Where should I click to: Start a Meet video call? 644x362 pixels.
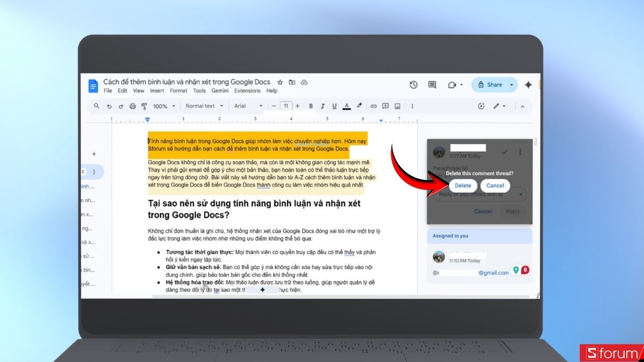451,85
